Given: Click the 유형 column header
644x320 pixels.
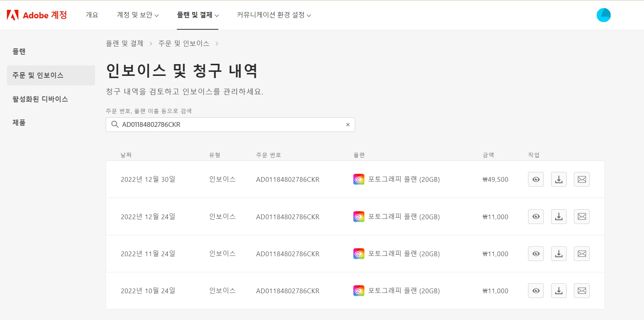Looking at the screenshot, I should (215, 155).
